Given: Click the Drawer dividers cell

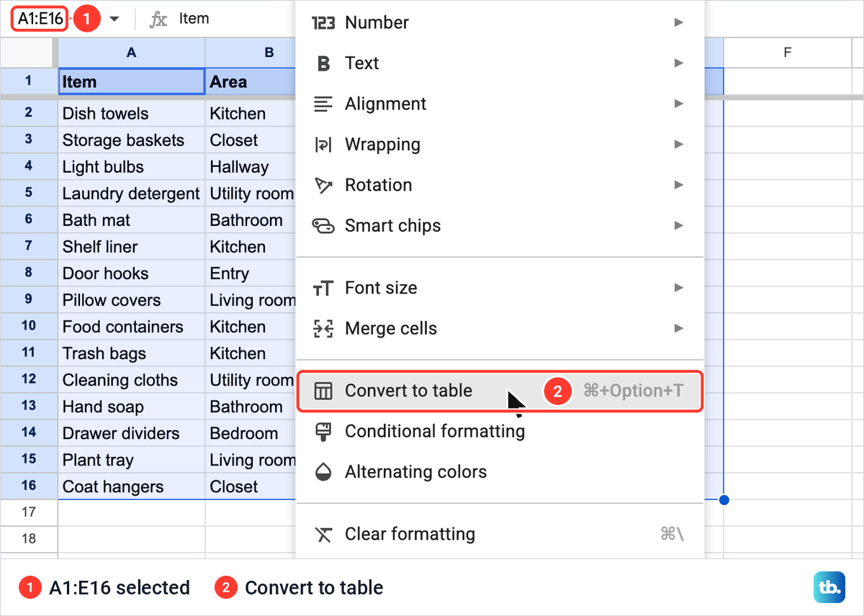Looking at the screenshot, I should point(132,432).
